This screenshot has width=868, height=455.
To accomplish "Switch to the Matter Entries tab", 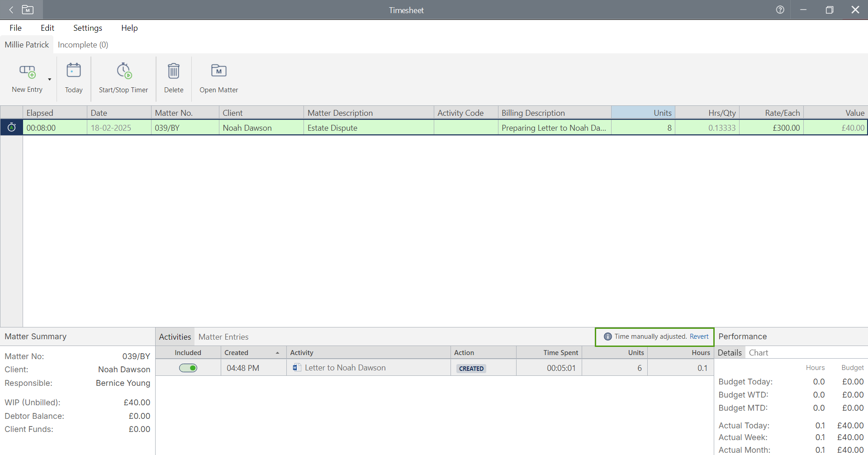I will (x=223, y=337).
